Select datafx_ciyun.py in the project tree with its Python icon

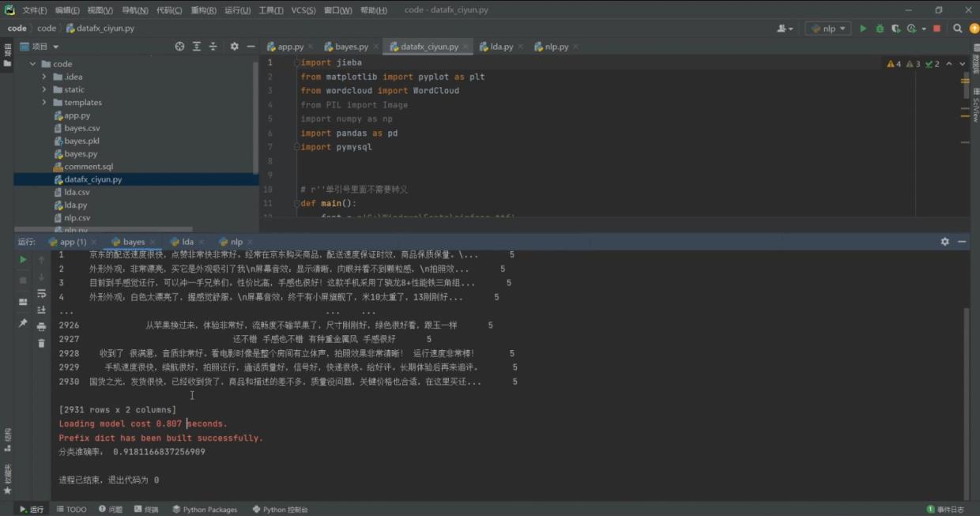point(58,179)
